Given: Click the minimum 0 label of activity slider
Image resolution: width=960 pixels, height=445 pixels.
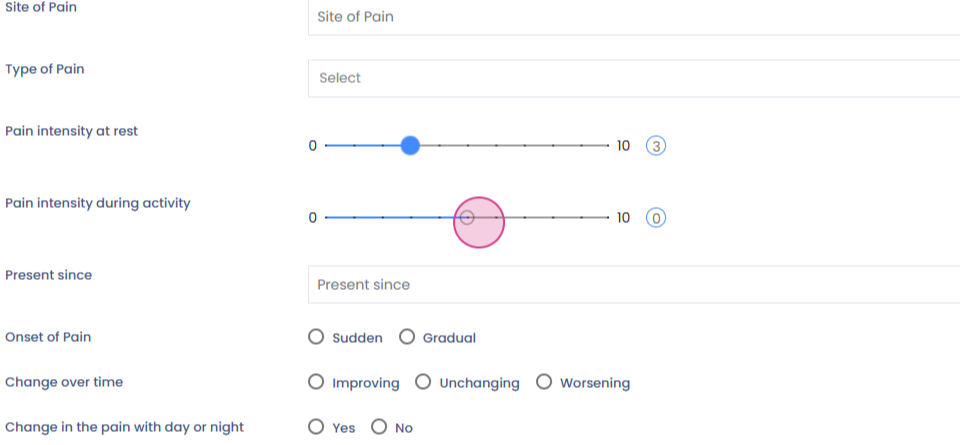Looking at the screenshot, I should click(x=312, y=217).
